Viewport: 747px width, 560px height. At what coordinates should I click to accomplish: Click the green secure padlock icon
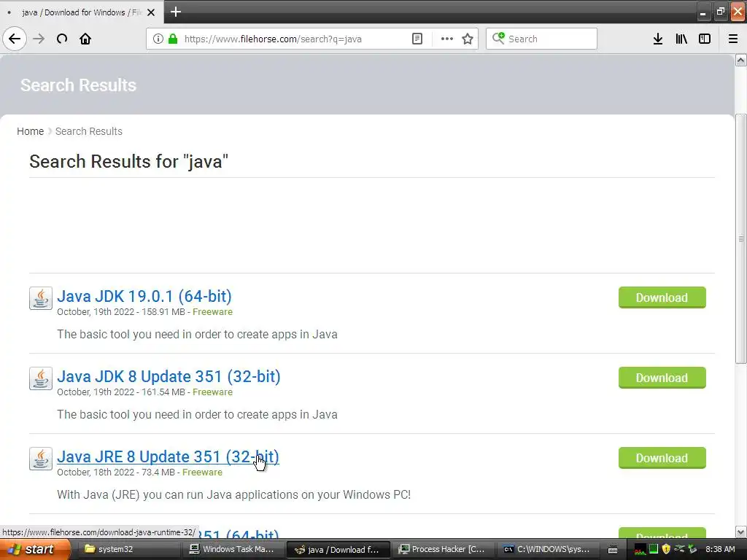[173, 39]
